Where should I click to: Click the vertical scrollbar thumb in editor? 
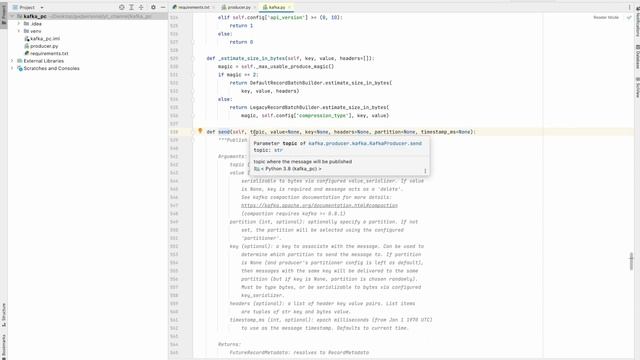click(x=631, y=261)
